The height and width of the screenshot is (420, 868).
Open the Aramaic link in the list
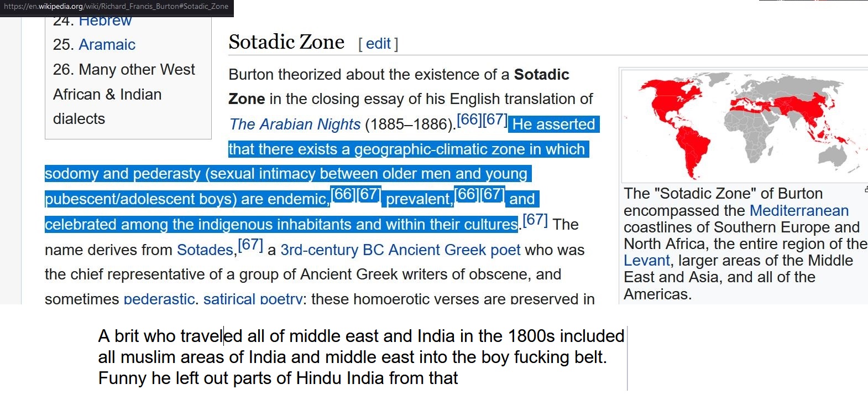[x=107, y=45]
